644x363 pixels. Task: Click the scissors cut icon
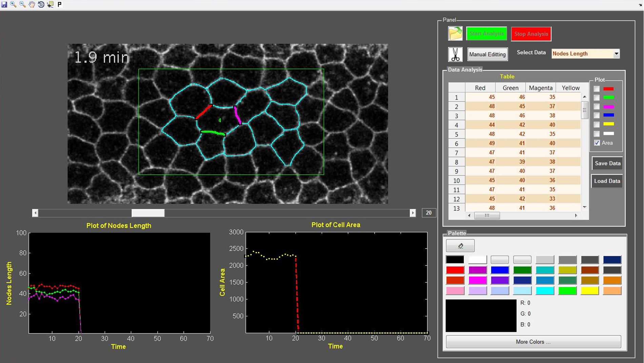[x=455, y=54]
